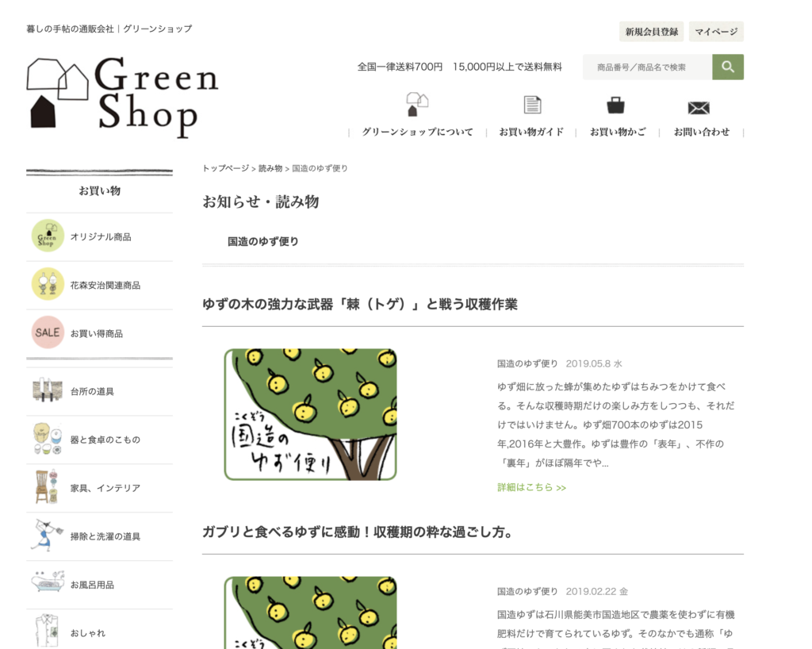The height and width of the screenshot is (649, 812).
Task: Go to 読み物 in the breadcrumb
Action: 270,168
